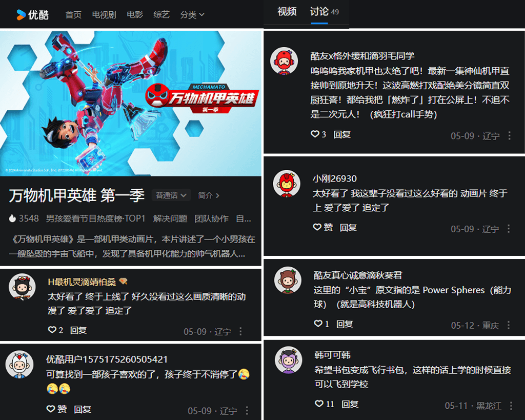525x420 pixels.
Task: Reply to 酷友真心诚意滴秋葵君's comment via 回复
Action: 345,324
